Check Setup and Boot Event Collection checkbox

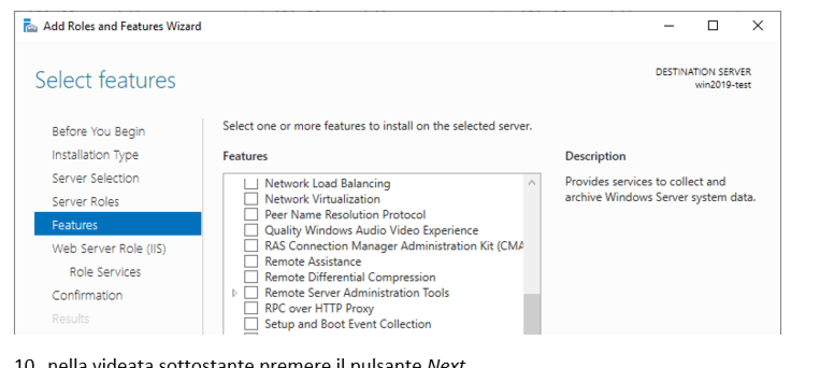click(252, 324)
